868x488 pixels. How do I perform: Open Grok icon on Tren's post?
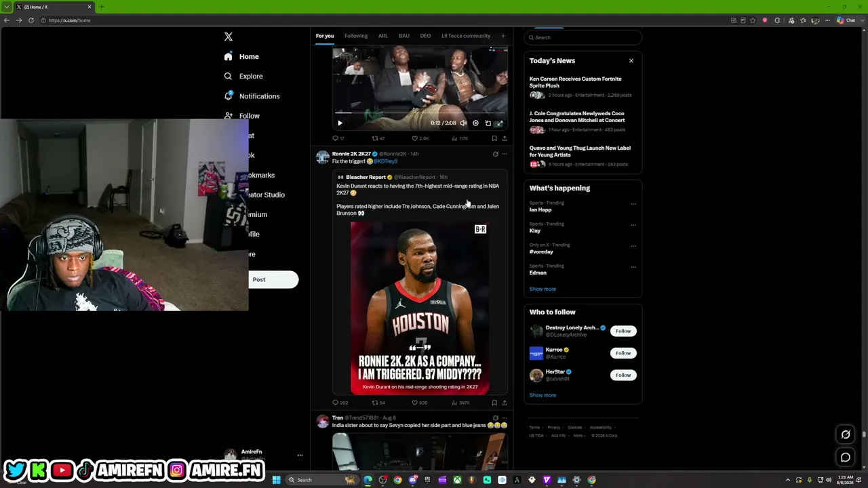point(495,418)
